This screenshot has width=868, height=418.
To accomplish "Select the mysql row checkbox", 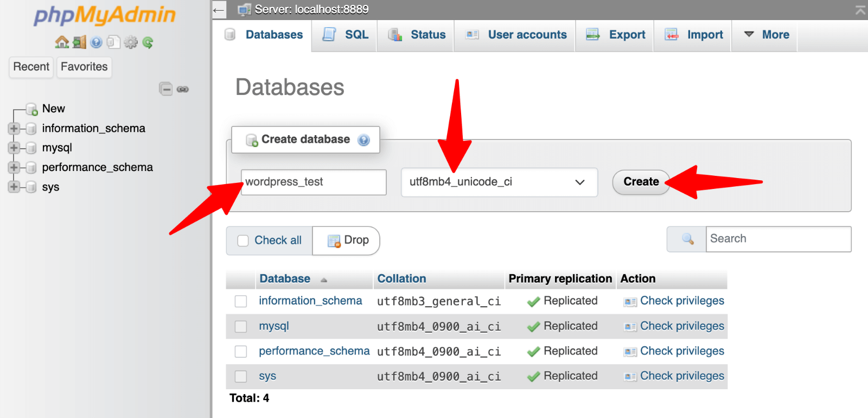I will (x=241, y=326).
